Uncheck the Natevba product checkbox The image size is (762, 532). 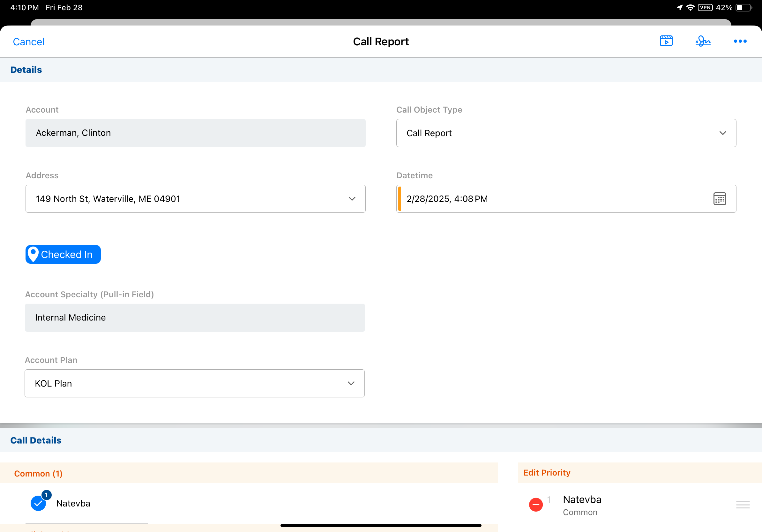39,503
